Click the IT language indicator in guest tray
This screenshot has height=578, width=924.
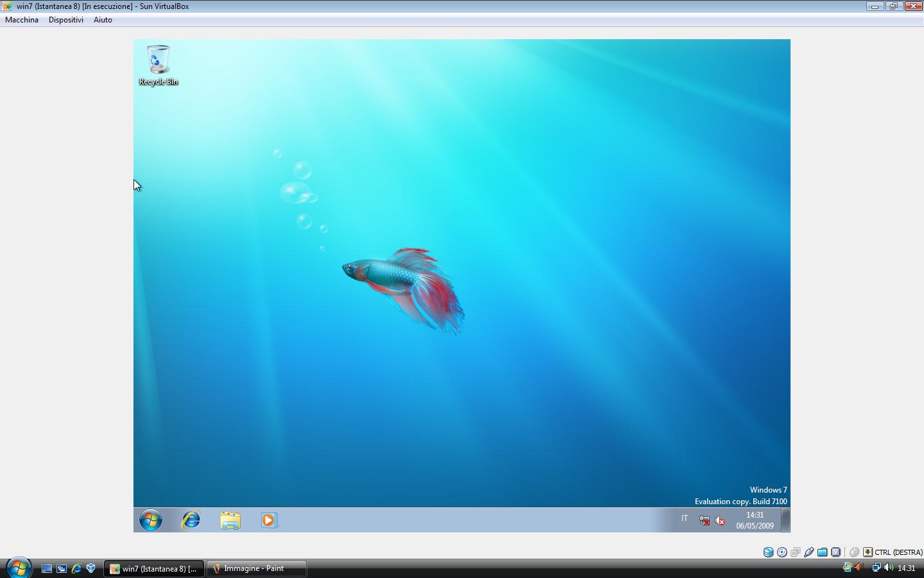[x=685, y=518]
